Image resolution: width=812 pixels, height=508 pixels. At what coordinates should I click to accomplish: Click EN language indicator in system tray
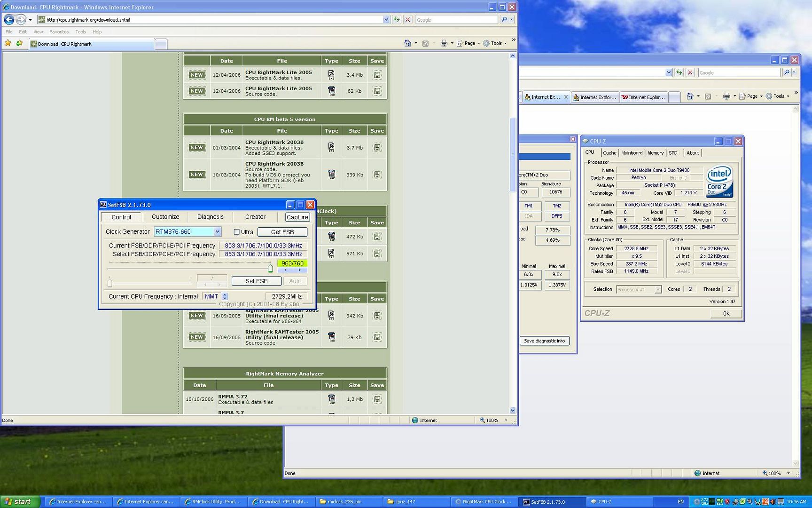681,501
